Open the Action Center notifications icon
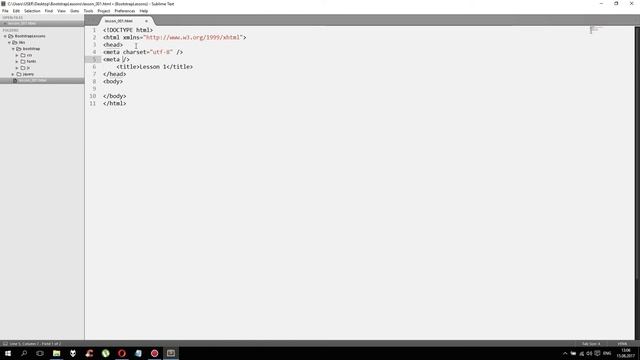This screenshot has width=640, height=360. pos(598,353)
